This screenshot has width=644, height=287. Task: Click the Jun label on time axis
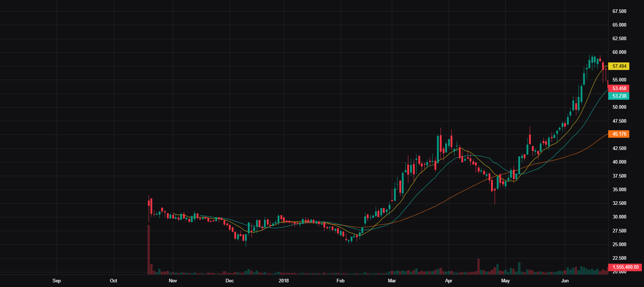(565, 281)
